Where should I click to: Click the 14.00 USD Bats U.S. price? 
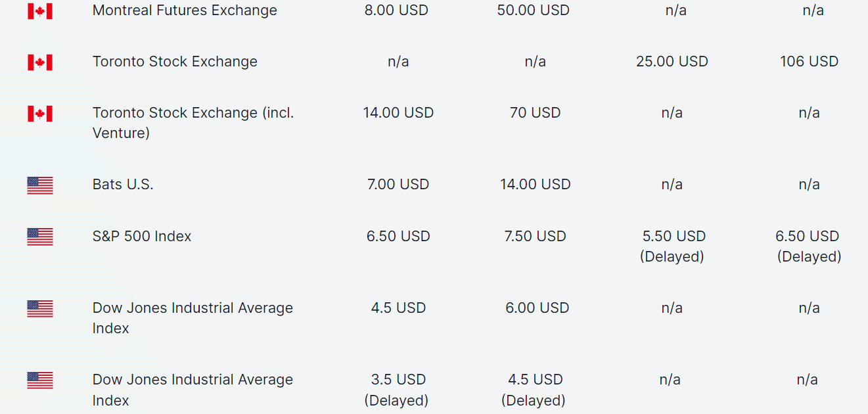[x=535, y=185]
